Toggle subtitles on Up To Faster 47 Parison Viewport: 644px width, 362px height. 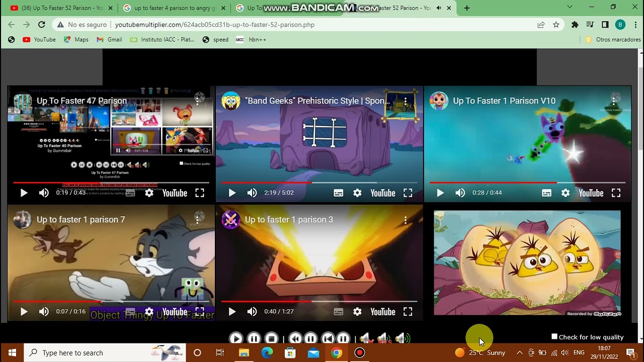pyautogui.click(x=130, y=193)
